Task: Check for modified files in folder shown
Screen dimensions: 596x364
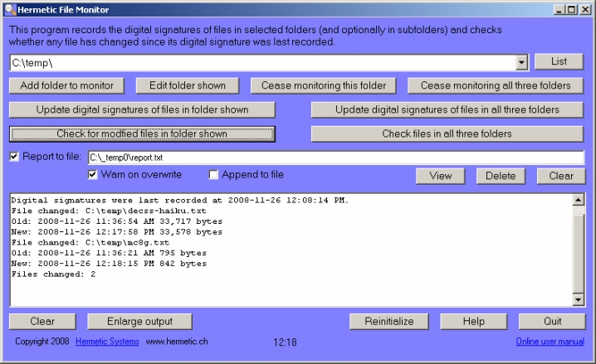Action: tap(142, 133)
